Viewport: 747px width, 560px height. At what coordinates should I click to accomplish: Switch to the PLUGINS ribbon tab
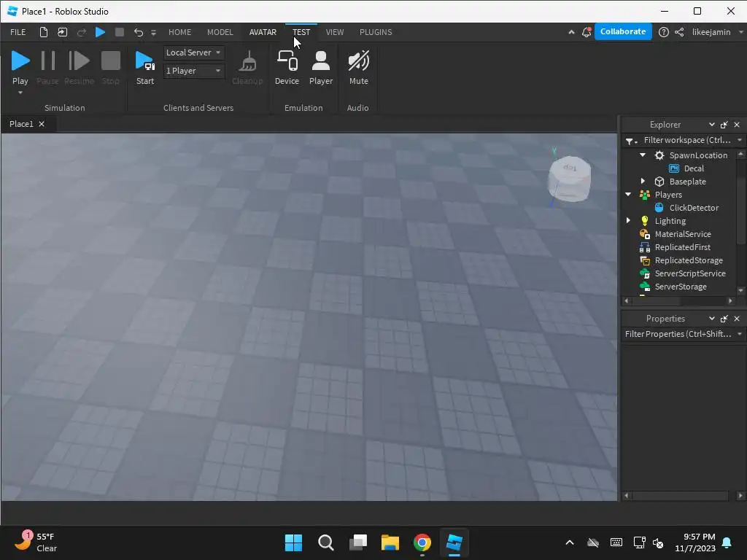click(x=376, y=32)
